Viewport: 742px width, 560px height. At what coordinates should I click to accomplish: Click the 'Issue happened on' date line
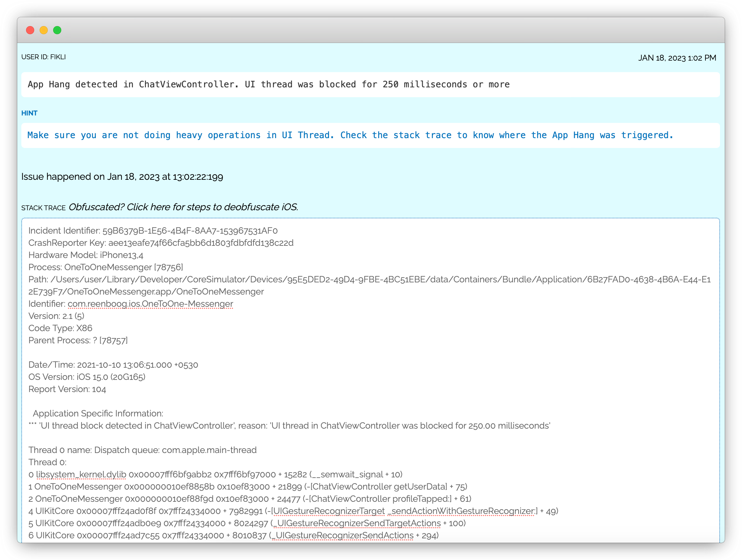tap(122, 177)
